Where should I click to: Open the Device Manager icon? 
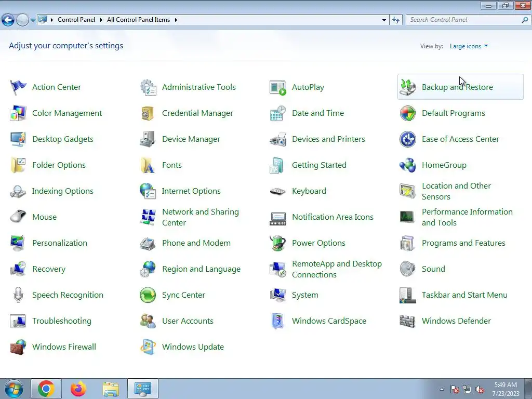(x=148, y=139)
